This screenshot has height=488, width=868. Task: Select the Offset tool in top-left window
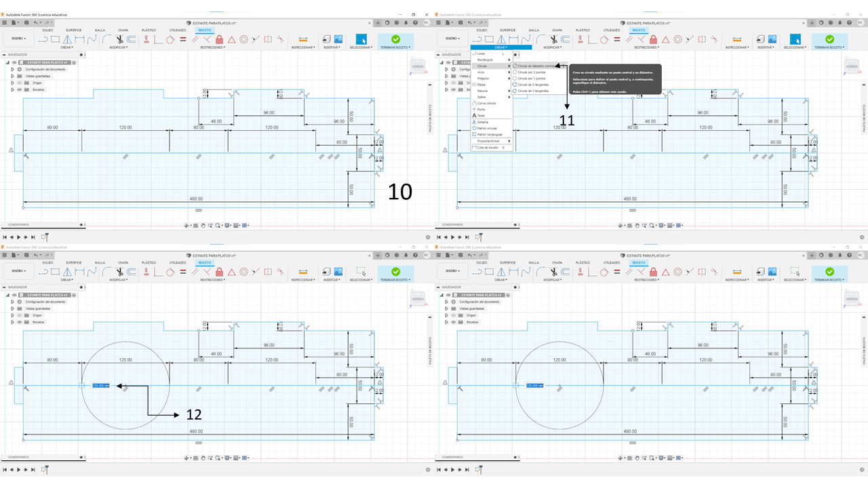[131, 39]
